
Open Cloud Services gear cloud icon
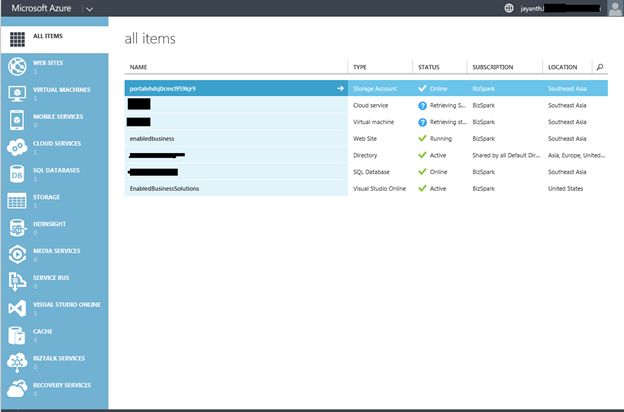click(17, 147)
